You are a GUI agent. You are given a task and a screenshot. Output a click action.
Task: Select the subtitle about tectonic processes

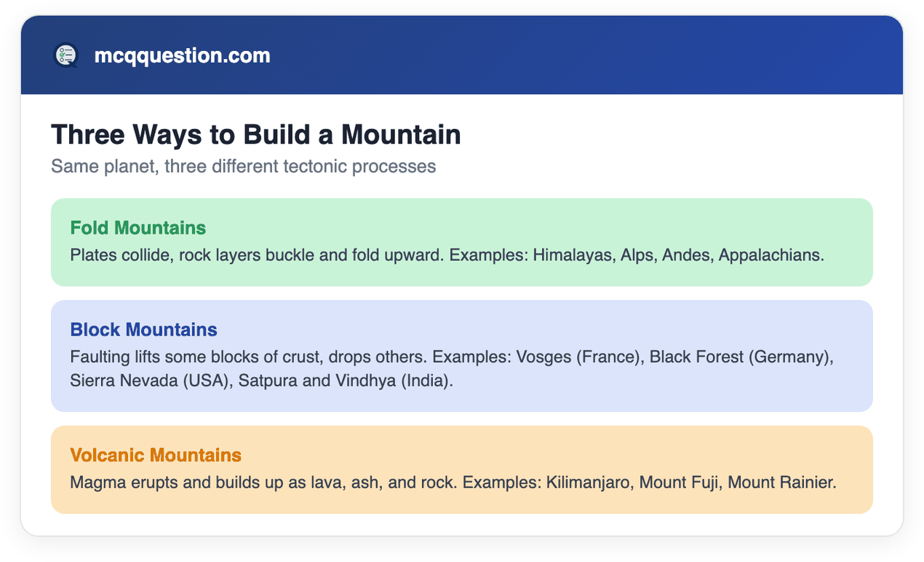244,167
